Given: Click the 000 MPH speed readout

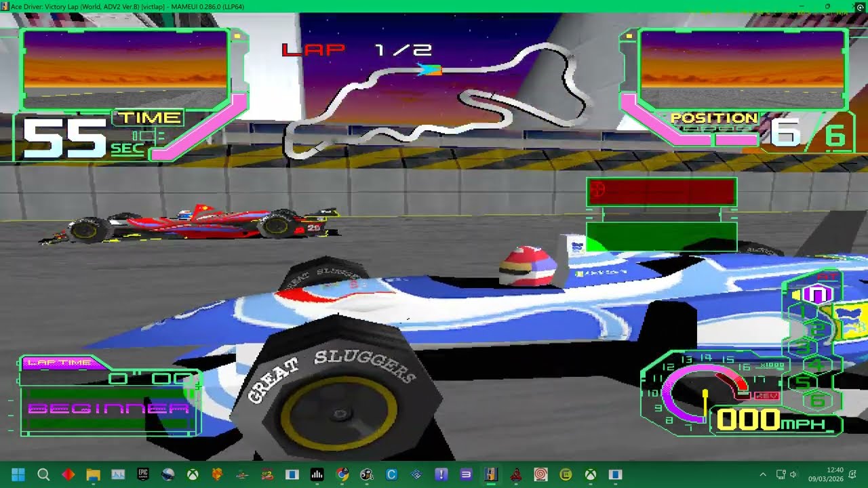Looking at the screenshot, I should [771, 421].
